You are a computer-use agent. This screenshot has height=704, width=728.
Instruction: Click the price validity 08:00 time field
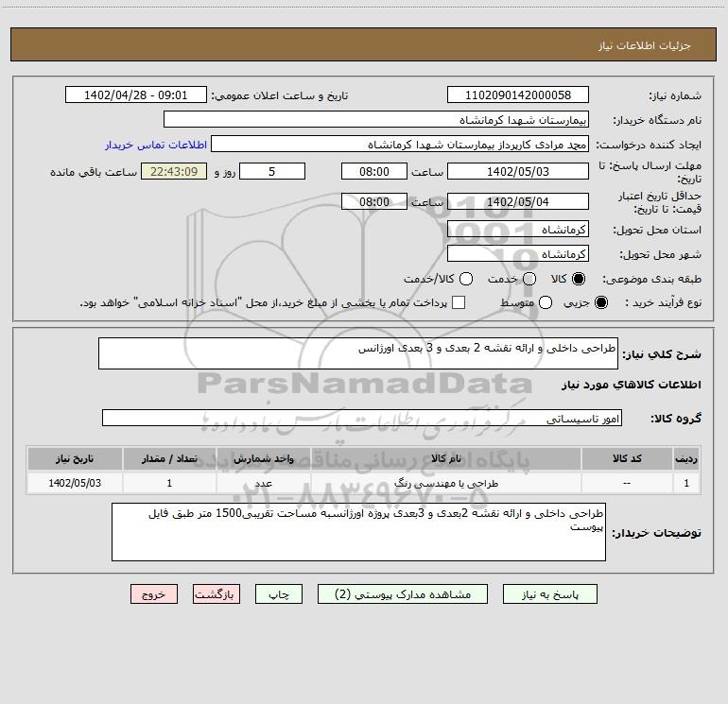(374, 201)
